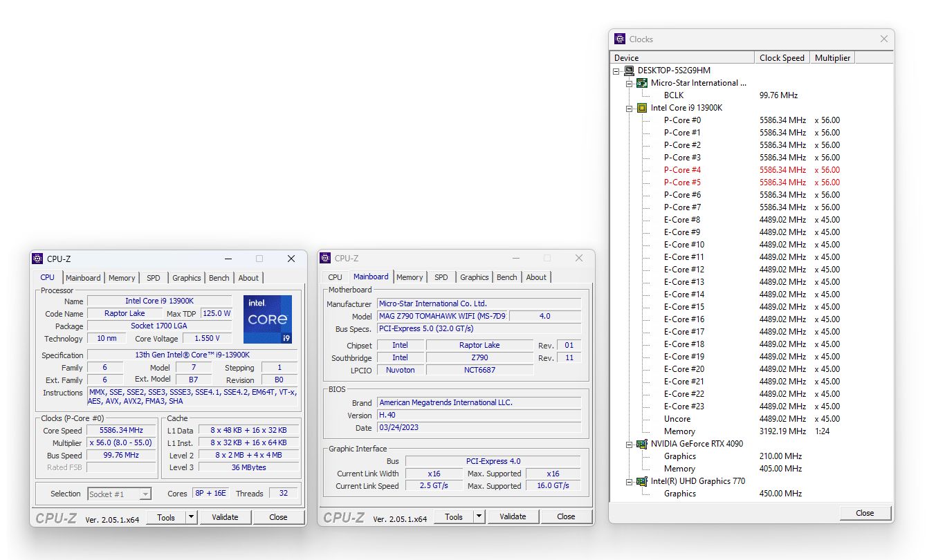Close the first CPU-Z window with X
Viewport: 927px width, 560px height.
tap(291, 259)
